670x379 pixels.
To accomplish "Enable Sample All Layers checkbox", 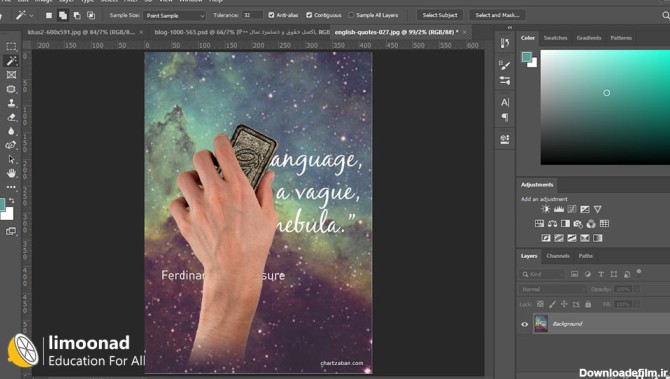I will tap(351, 15).
